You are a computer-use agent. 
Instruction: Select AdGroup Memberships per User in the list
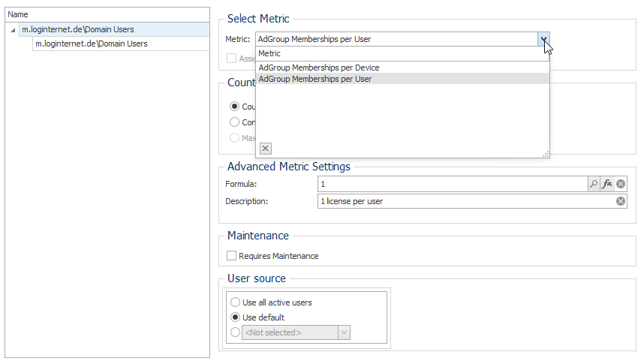(x=402, y=79)
